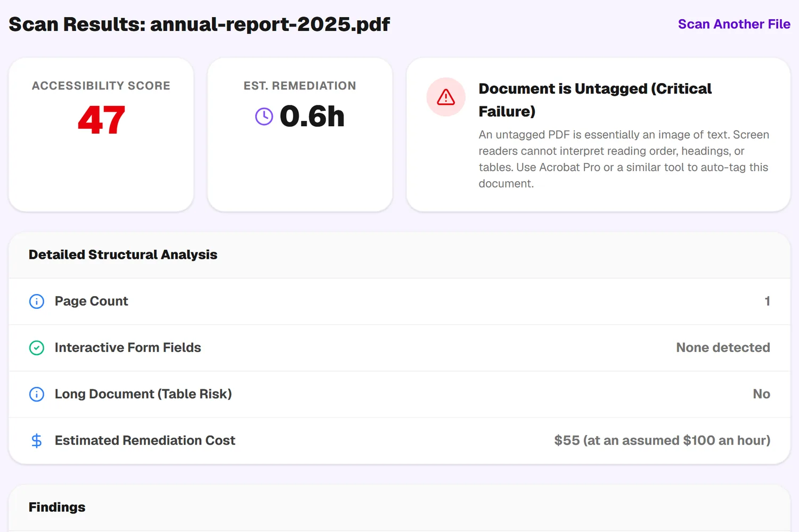Click the '$55 (at an assumed $100 an hour)' value
Screen dimensions: 799x532
tap(662, 440)
